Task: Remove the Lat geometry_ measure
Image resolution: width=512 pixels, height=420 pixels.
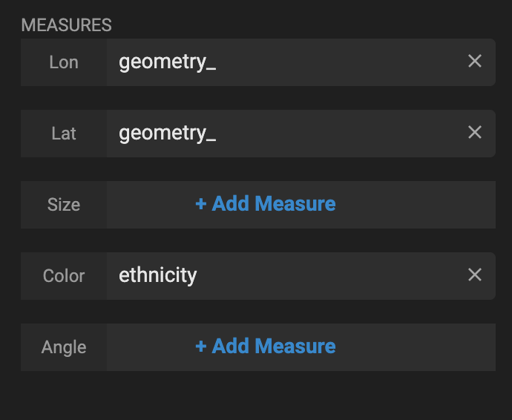Action: pyautogui.click(x=475, y=133)
